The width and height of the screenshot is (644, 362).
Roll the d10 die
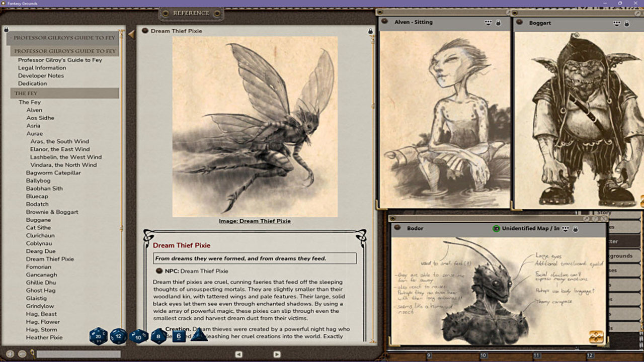click(x=137, y=337)
